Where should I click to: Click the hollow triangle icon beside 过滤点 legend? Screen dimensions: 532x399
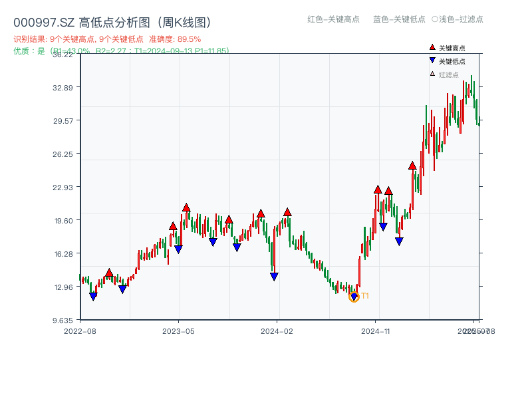[x=432, y=74]
